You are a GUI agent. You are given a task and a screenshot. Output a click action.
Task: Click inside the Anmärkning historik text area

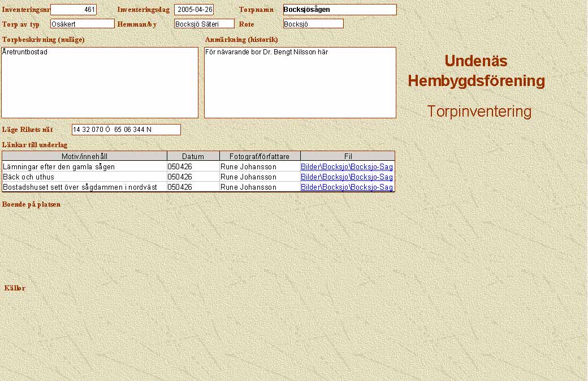pyautogui.click(x=300, y=82)
